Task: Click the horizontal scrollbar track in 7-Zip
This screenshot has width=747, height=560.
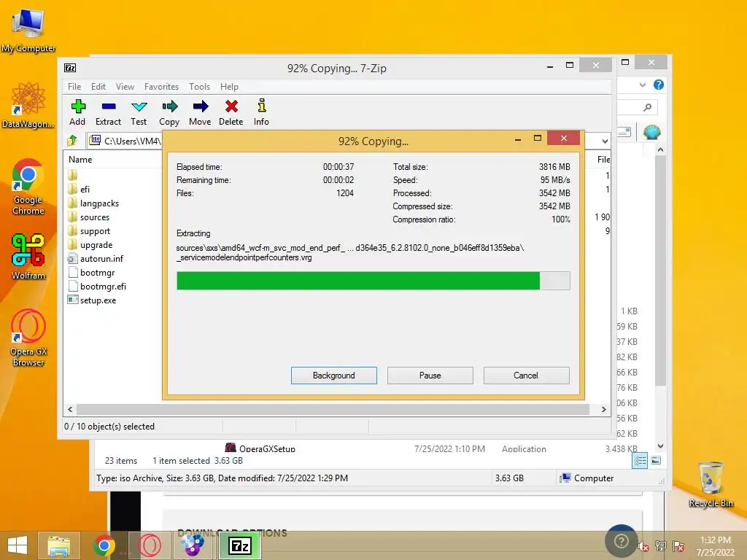Action: (x=333, y=410)
